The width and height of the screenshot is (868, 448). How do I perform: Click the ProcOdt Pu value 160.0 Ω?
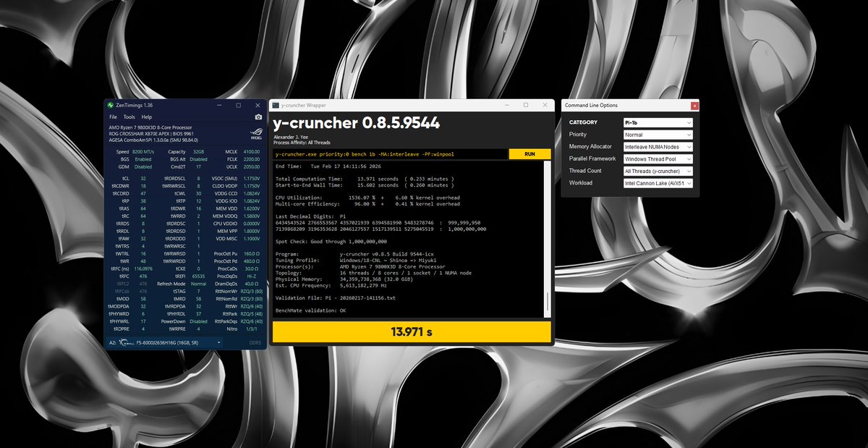point(251,254)
